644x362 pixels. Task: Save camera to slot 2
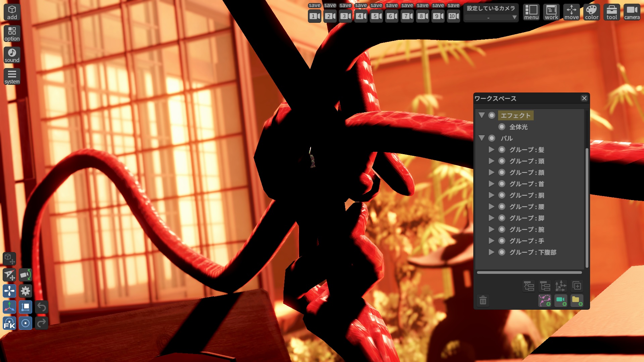[x=330, y=5]
